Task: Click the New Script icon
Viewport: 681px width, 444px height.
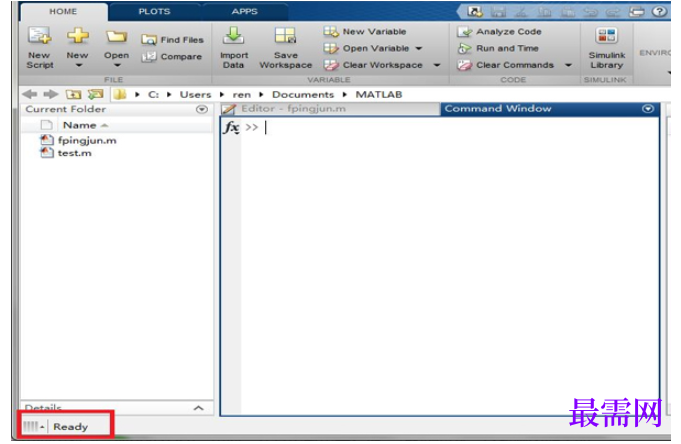Action: click(40, 36)
